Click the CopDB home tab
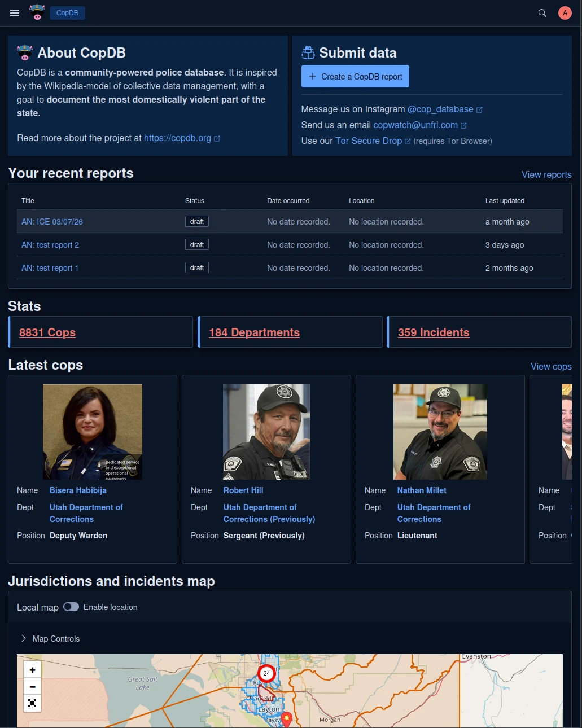This screenshot has height=728, width=582. tap(67, 13)
